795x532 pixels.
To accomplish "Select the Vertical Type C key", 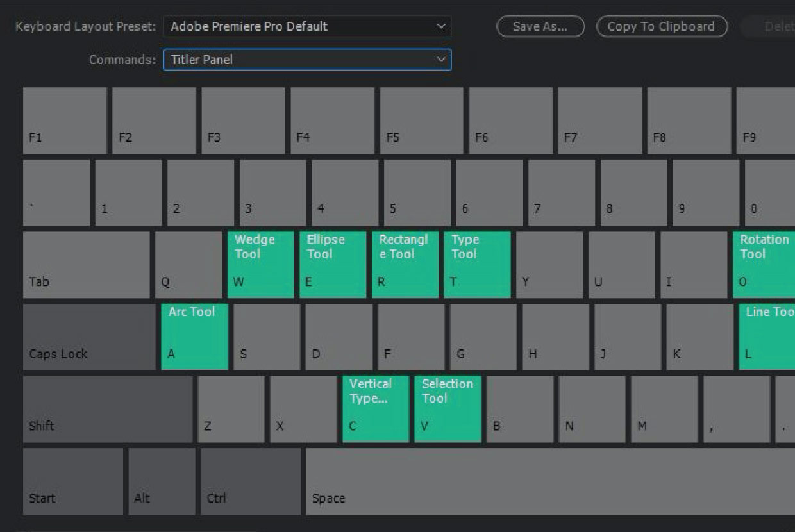I will click(375, 409).
